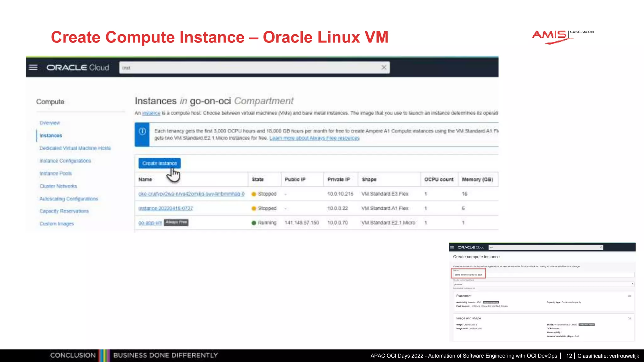
Task: Click the orange Stopped status icon of oke-crujfvpv2wa row
Action: tap(254, 194)
